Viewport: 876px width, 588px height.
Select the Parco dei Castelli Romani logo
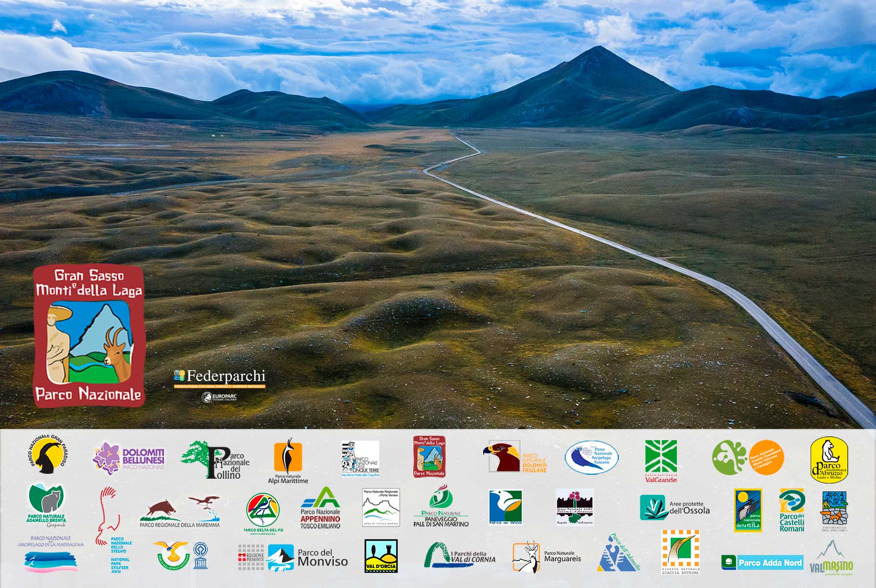pos(792,510)
